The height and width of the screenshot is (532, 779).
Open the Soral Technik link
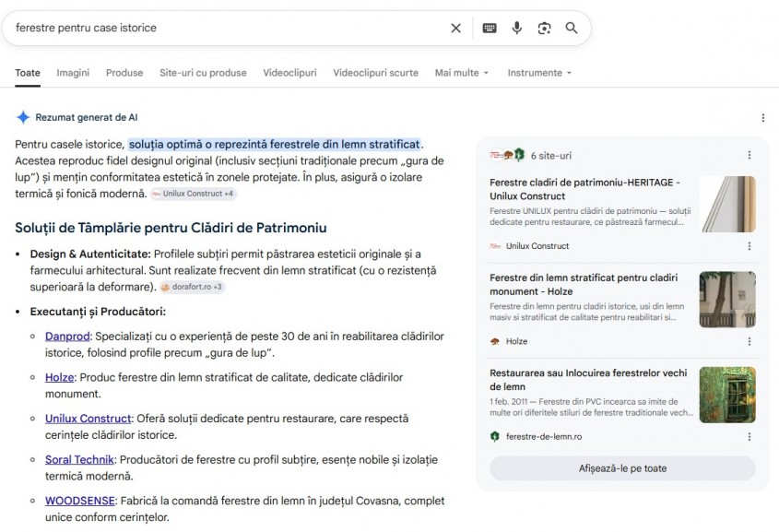(x=79, y=460)
